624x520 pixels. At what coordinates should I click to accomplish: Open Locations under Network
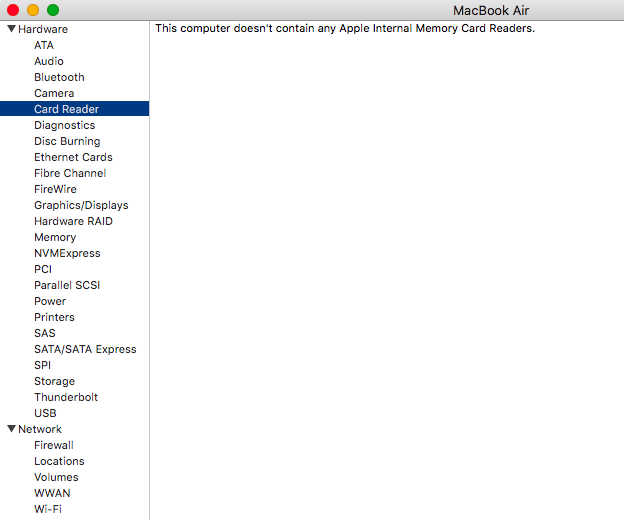[x=59, y=461]
